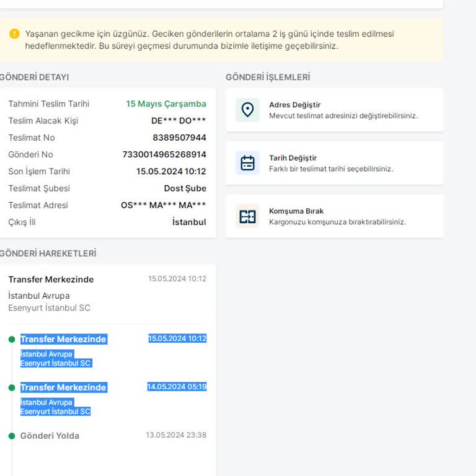The height and width of the screenshot is (476, 476).
Task: Click highlighted timestamp 14.05.2024 05:19
Action: [177, 387]
